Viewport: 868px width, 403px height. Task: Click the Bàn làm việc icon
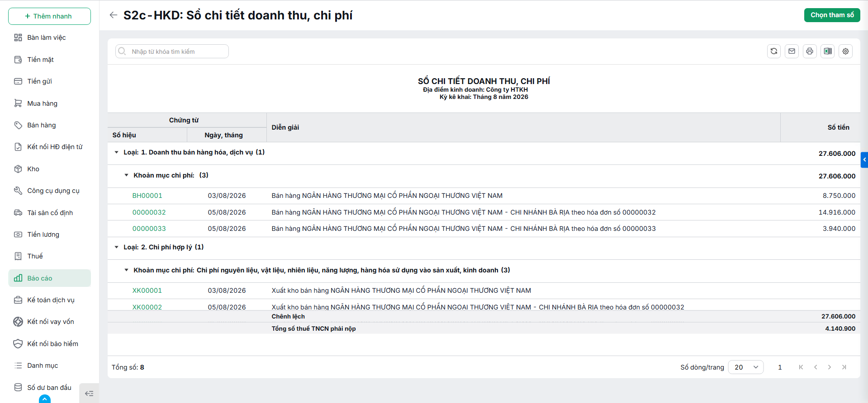18,37
